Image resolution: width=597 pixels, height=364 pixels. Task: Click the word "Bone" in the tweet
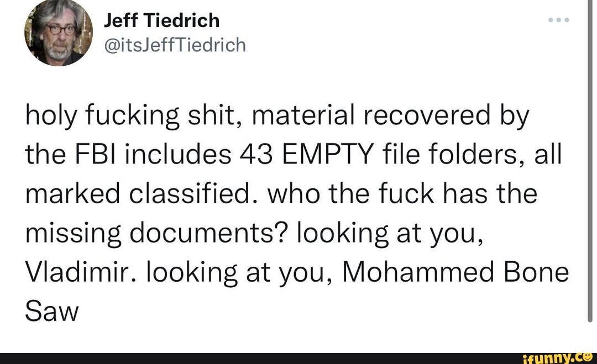click(x=533, y=273)
